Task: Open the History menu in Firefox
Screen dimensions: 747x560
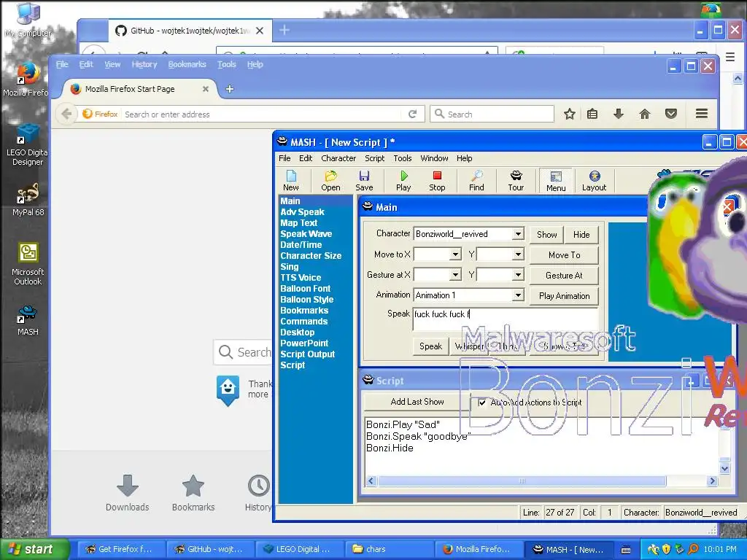Action: tap(144, 64)
